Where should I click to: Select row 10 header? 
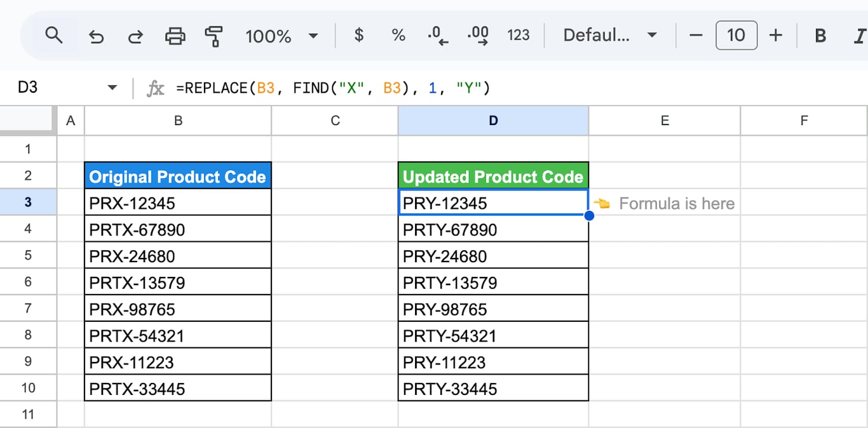(28, 388)
